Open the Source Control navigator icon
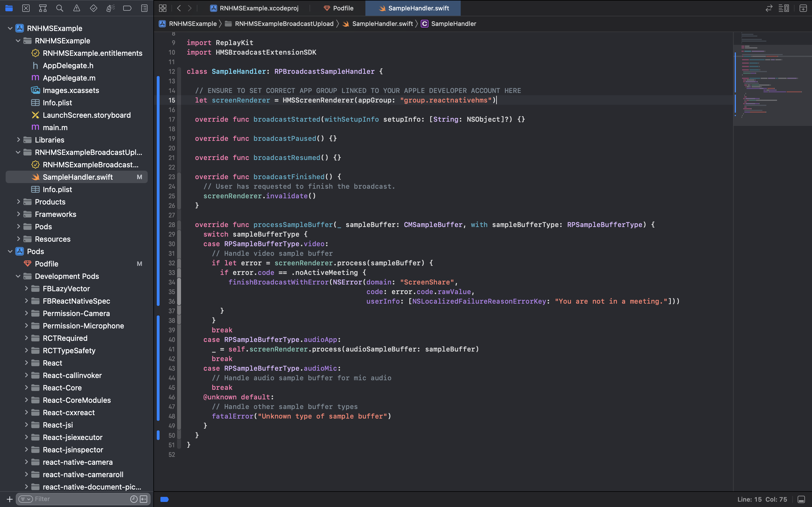 click(26, 8)
